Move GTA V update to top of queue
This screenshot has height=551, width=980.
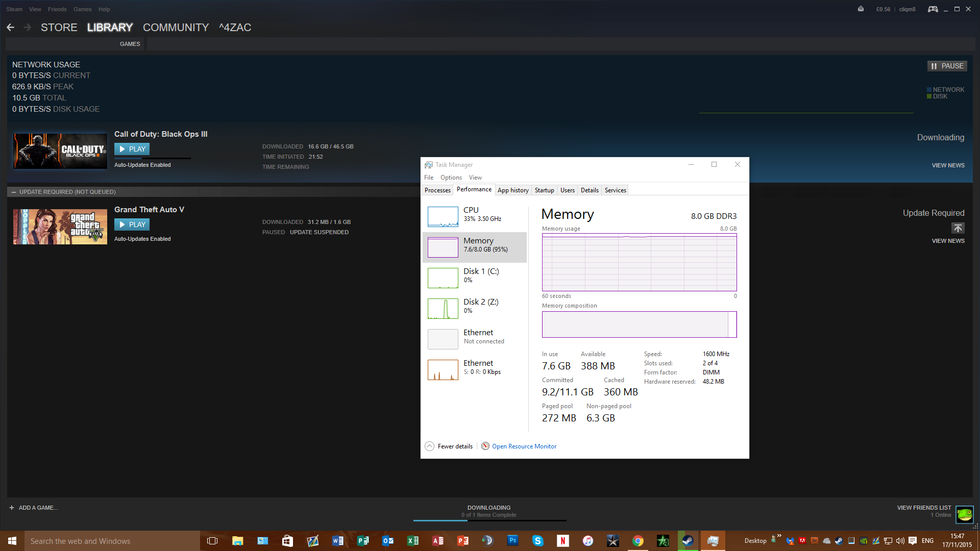click(x=958, y=228)
